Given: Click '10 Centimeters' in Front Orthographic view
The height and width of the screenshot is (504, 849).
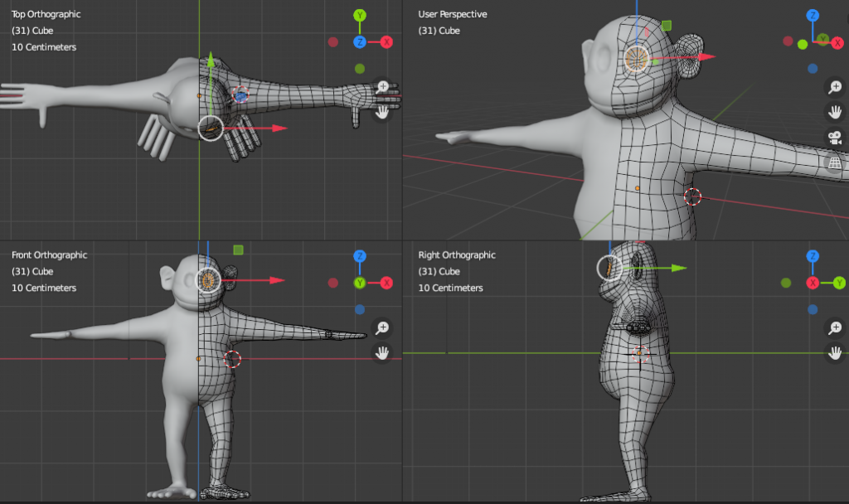Looking at the screenshot, I should (x=44, y=288).
